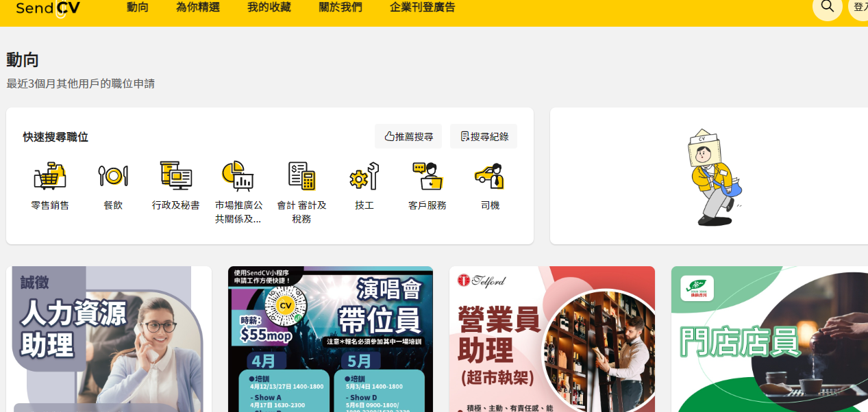868x412 pixels.
Task: Click the 技工 category label
Action: [364, 205]
